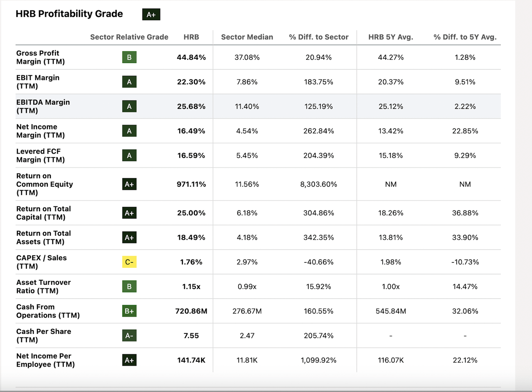Select the 141.74K net income per employee value
This screenshot has width=532, height=392.
pyautogui.click(x=191, y=360)
